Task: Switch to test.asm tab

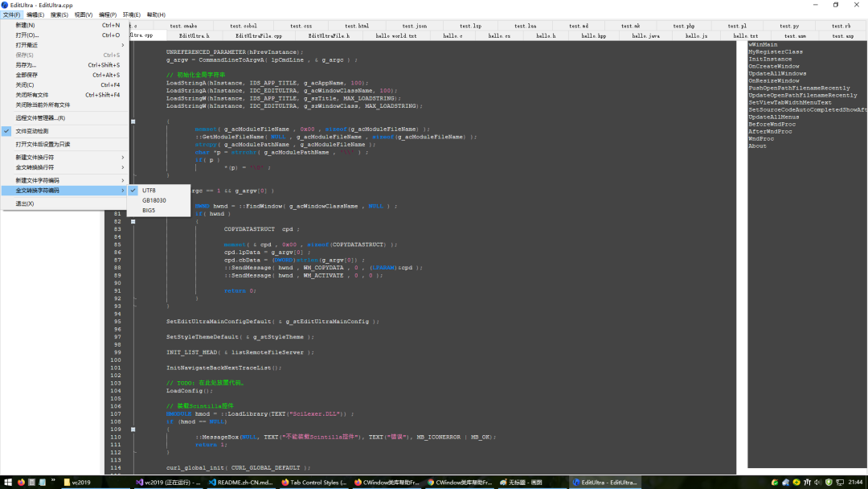Action: (x=796, y=36)
